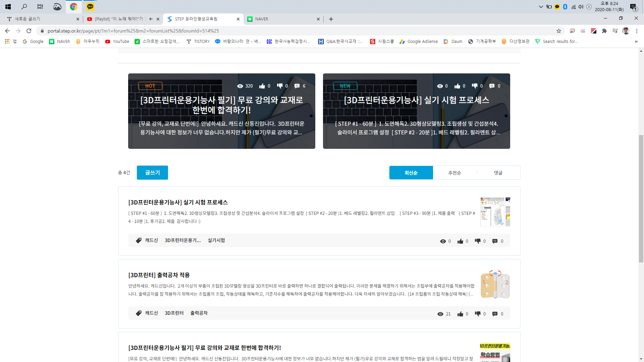Open the Chrome extensions puzzle icon

[x=604, y=31]
